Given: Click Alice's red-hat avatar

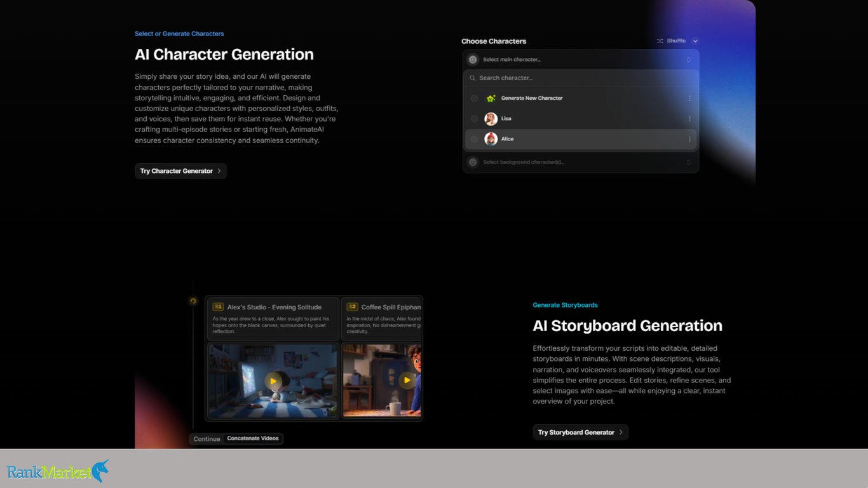Looking at the screenshot, I should (x=491, y=139).
